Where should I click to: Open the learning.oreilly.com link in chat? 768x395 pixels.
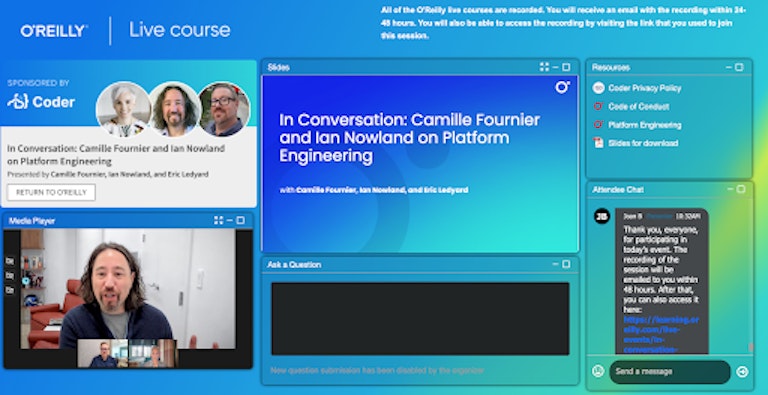(661, 334)
